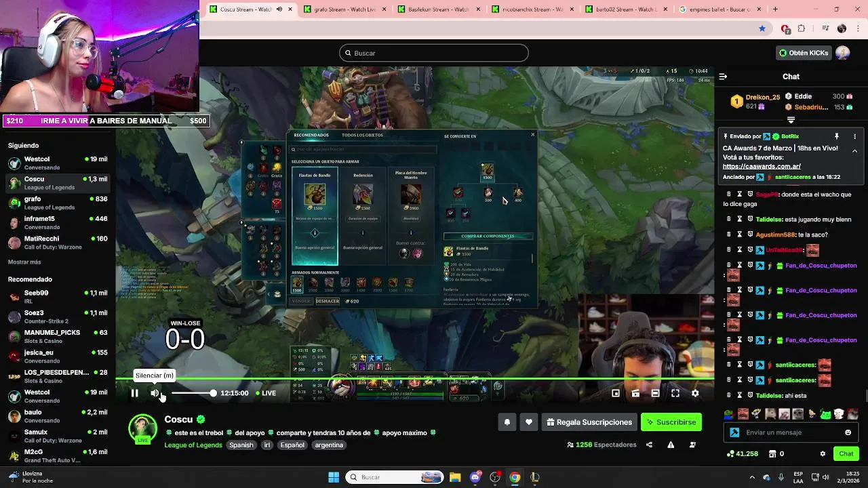Screen dimensions: 868x488
Task: Click the Enviar un mensaje field
Action: click(x=790, y=432)
